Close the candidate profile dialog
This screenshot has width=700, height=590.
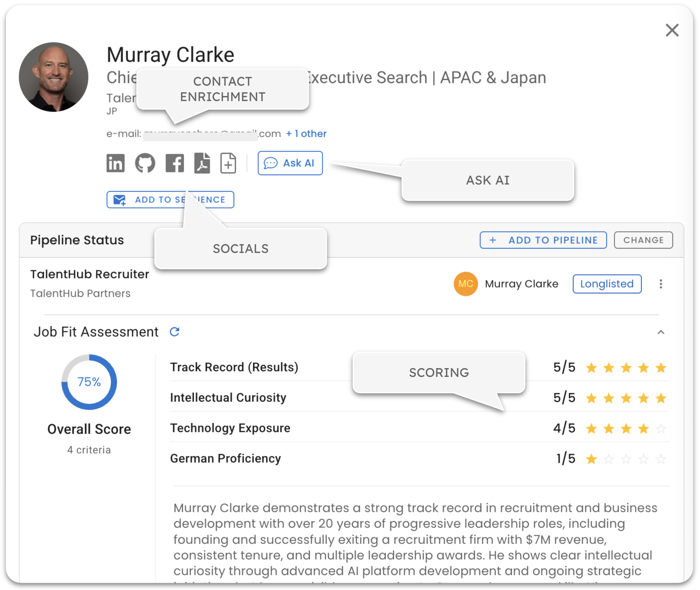point(672,30)
